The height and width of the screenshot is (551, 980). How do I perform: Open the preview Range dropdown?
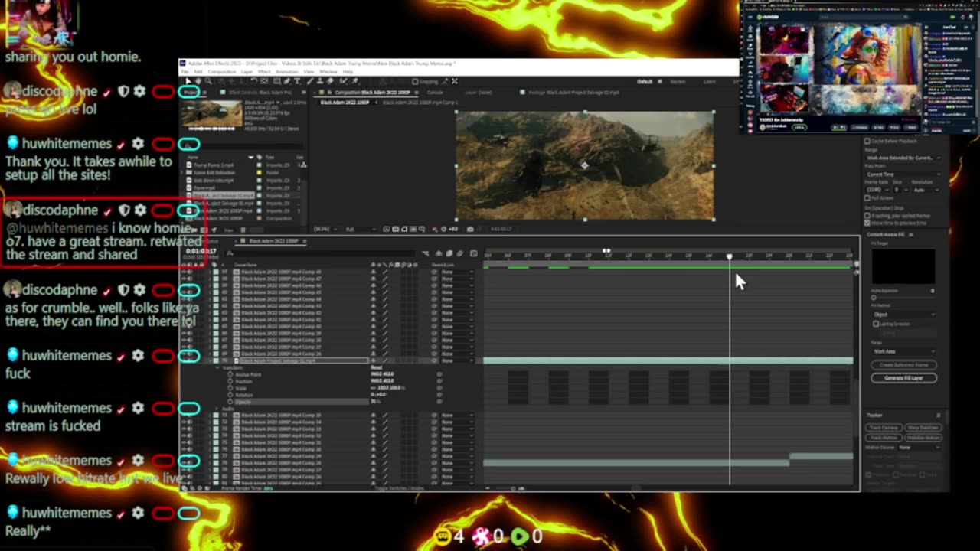tap(903, 158)
